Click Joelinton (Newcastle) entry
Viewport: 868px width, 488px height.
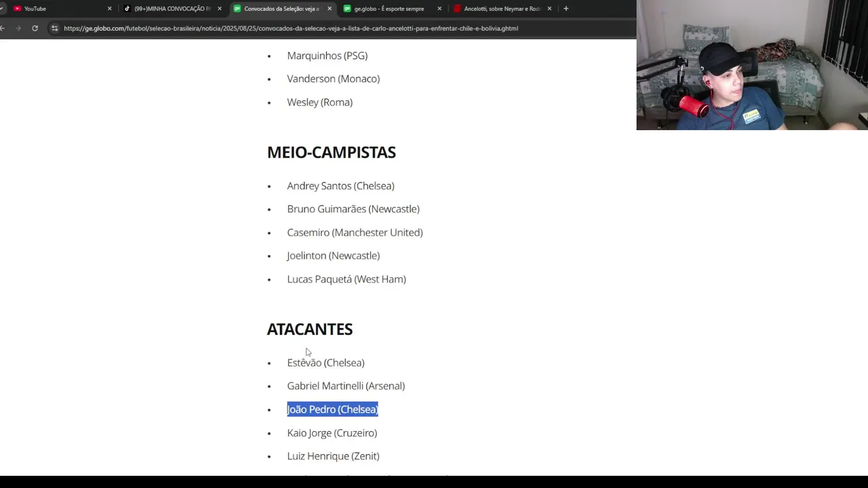(333, 256)
